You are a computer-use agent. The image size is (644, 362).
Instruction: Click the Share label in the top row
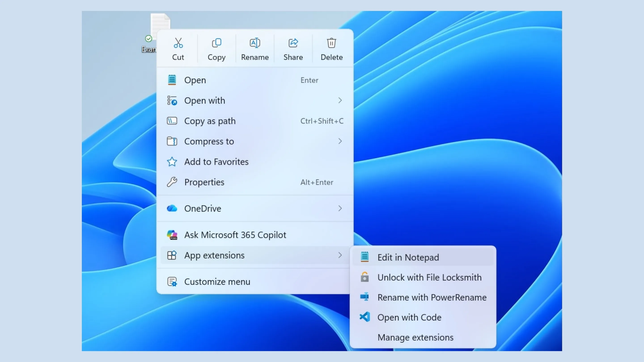coord(293,57)
